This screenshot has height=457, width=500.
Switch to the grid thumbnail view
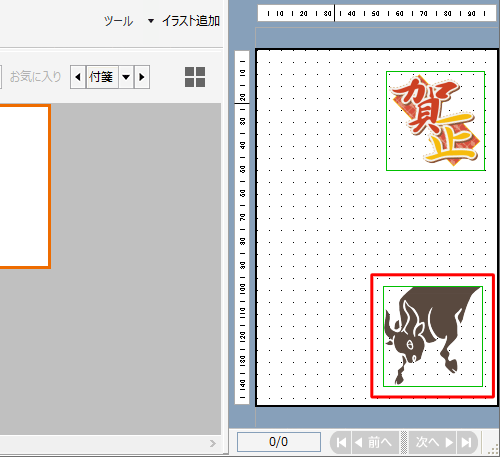[x=195, y=77]
